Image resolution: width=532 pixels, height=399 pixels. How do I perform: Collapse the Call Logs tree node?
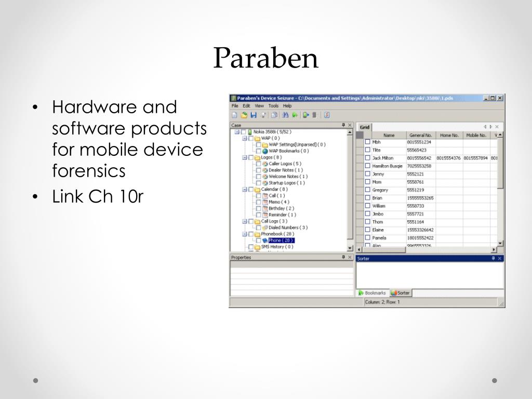point(245,221)
